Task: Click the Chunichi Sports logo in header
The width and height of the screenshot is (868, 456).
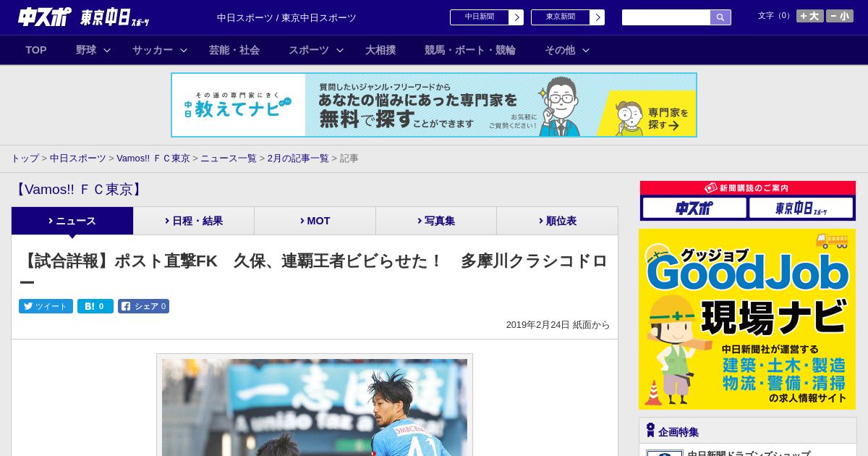Action: (45, 17)
